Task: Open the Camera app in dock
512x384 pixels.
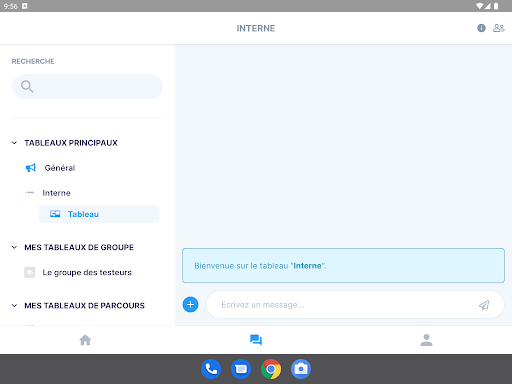Action: (x=301, y=369)
